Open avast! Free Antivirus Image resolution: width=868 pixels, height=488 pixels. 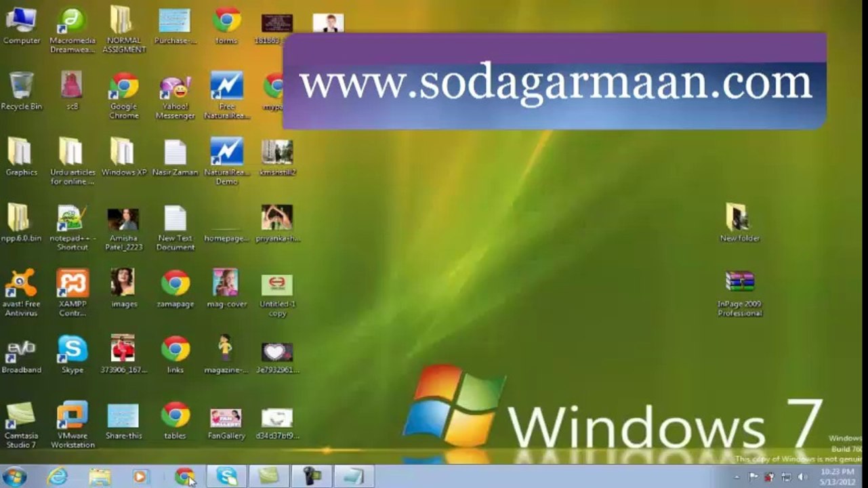click(x=22, y=293)
